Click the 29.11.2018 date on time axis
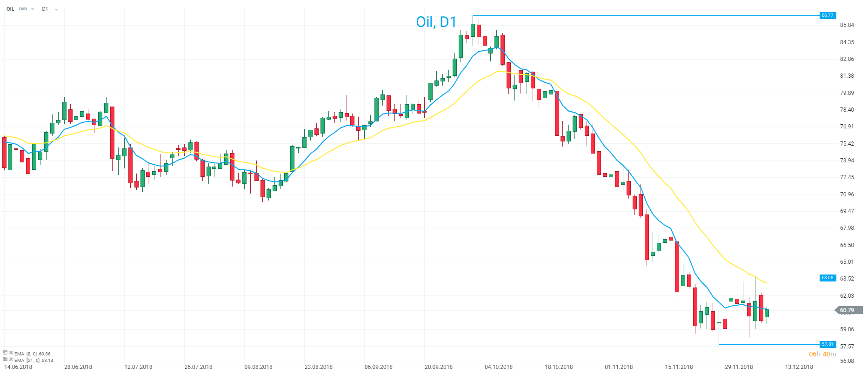Viewport: 868px width, 375px height. click(739, 367)
